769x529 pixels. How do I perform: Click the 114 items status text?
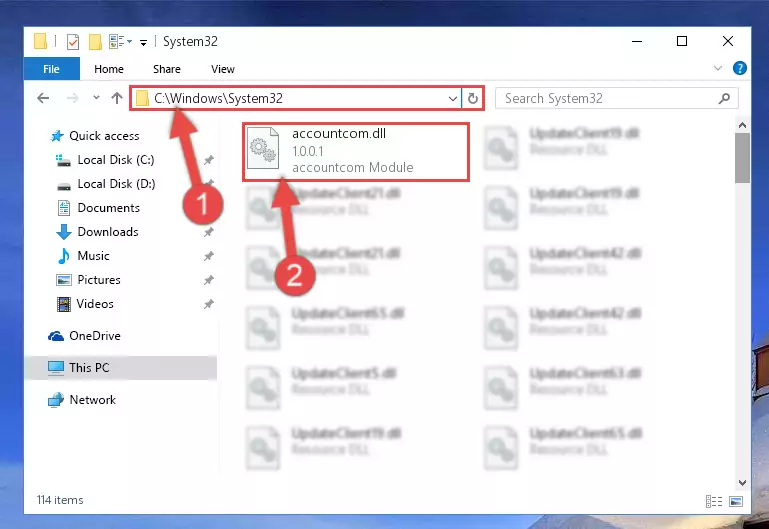[60, 500]
